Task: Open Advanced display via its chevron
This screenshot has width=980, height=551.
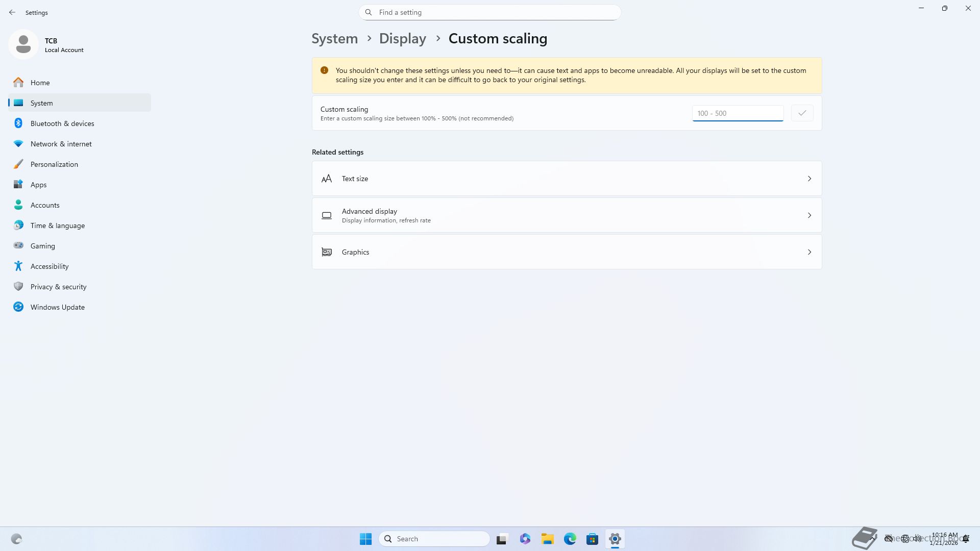Action: click(x=809, y=215)
